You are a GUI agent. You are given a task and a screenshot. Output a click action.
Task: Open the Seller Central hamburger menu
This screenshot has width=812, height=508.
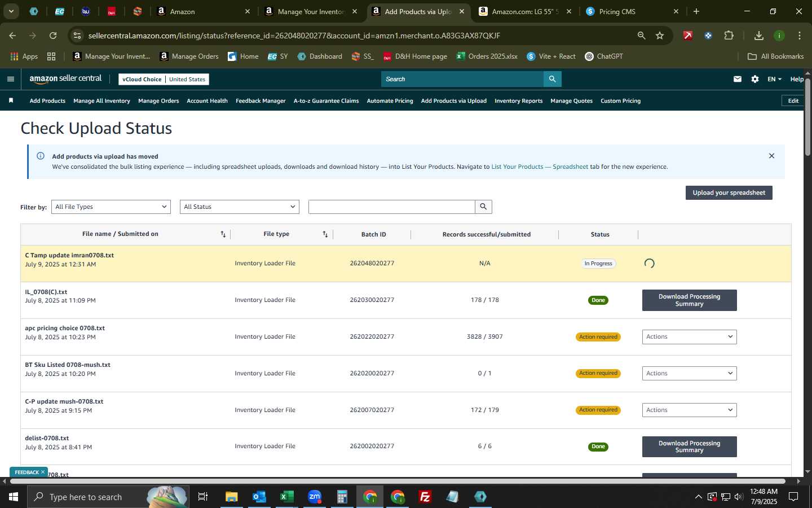[x=10, y=79]
